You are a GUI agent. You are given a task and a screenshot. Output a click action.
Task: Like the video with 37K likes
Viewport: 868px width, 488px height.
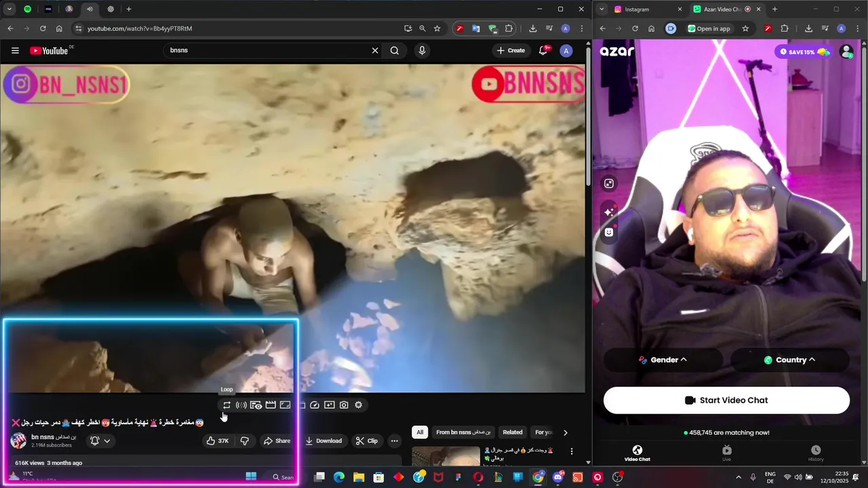pos(218,441)
